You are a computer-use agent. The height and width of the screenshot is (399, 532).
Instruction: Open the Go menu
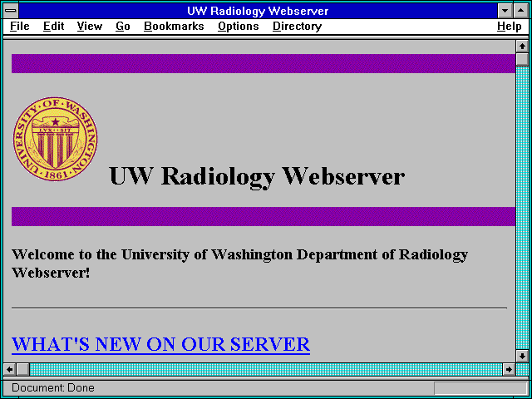click(x=123, y=27)
